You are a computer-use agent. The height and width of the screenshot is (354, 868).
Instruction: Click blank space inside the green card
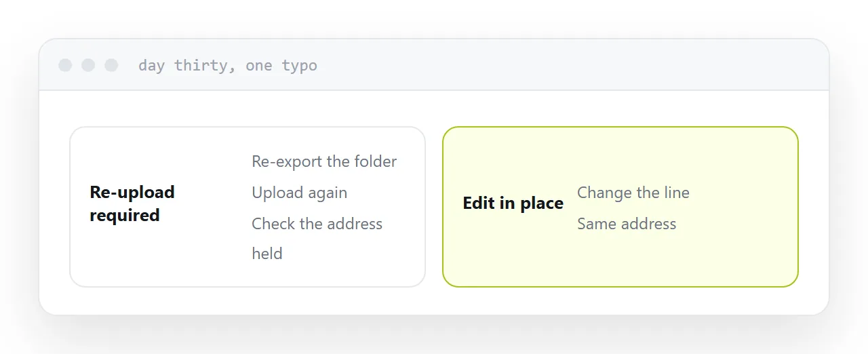pyautogui.click(x=739, y=258)
